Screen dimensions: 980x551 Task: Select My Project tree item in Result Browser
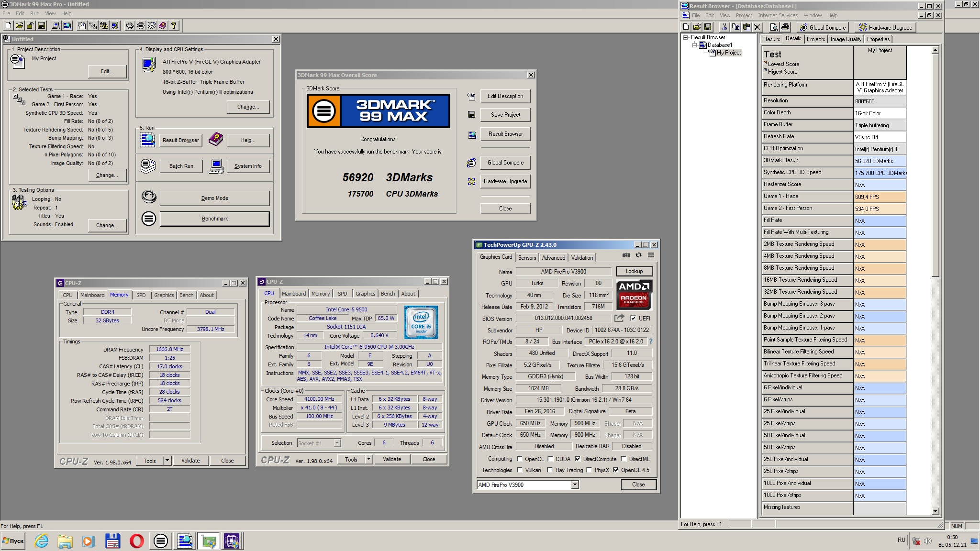coord(729,53)
